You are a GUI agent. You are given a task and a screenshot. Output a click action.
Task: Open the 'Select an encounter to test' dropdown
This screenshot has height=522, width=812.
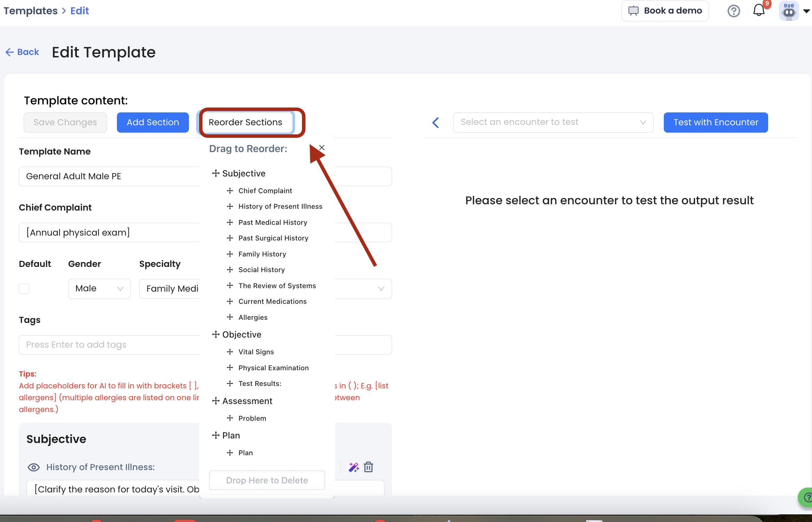(x=553, y=122)
